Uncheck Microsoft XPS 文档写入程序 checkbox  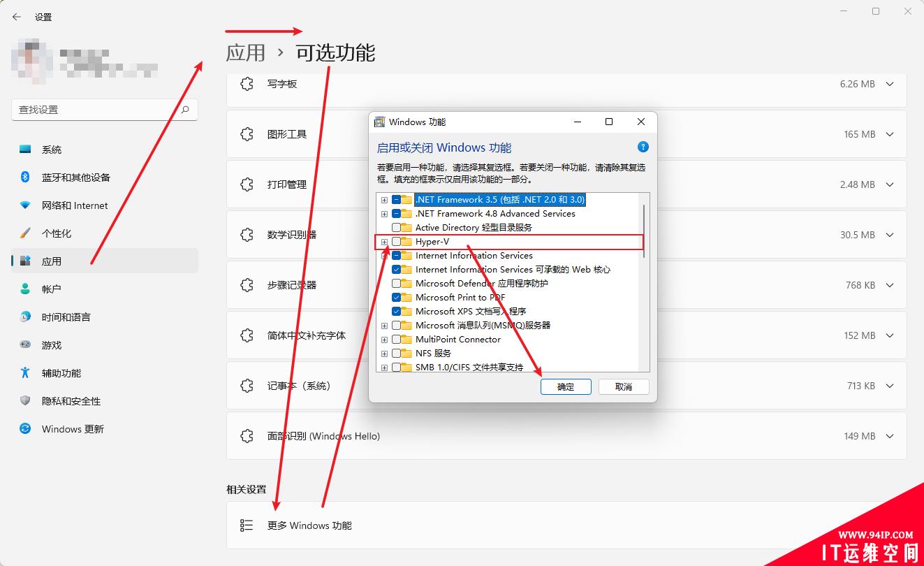(397, 312)
